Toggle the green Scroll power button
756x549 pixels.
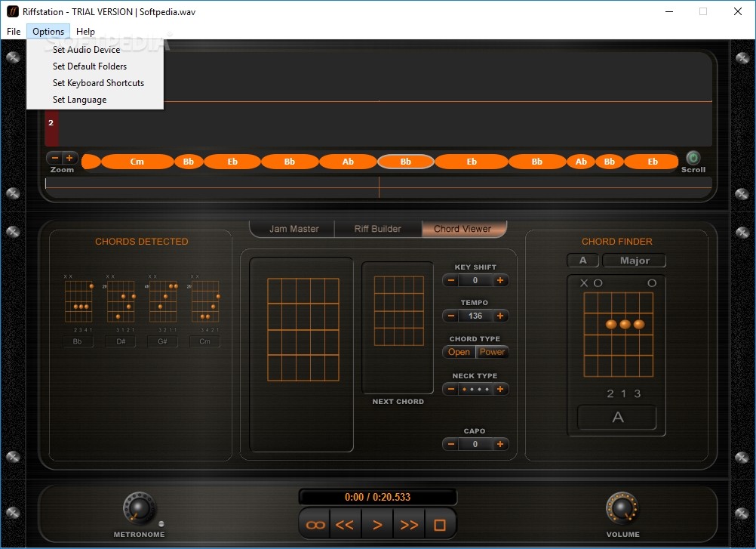tap(693, 158)
